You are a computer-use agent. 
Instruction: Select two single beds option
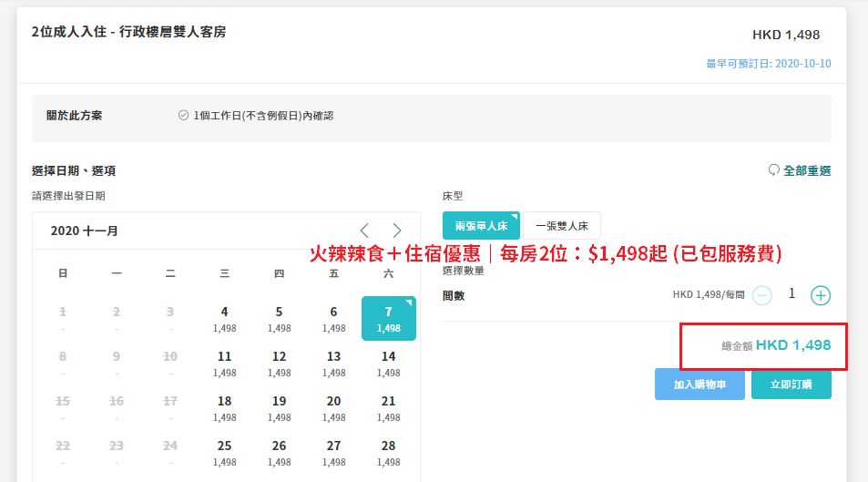[481, 225]
